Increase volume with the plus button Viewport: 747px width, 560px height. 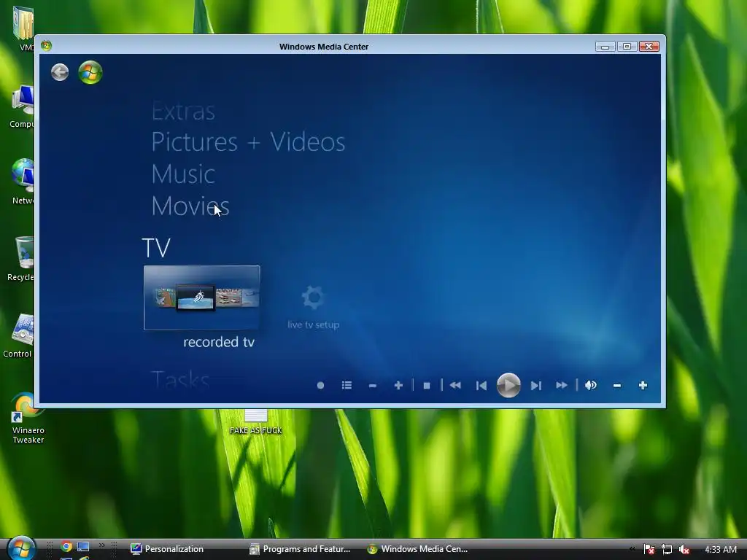tap(643, 385)
